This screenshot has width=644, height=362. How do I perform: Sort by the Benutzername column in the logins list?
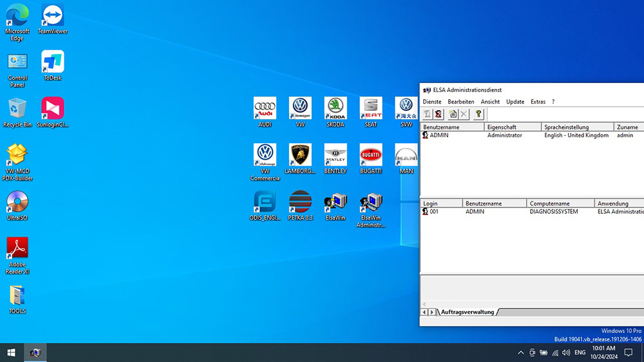(x=495, y=204)
